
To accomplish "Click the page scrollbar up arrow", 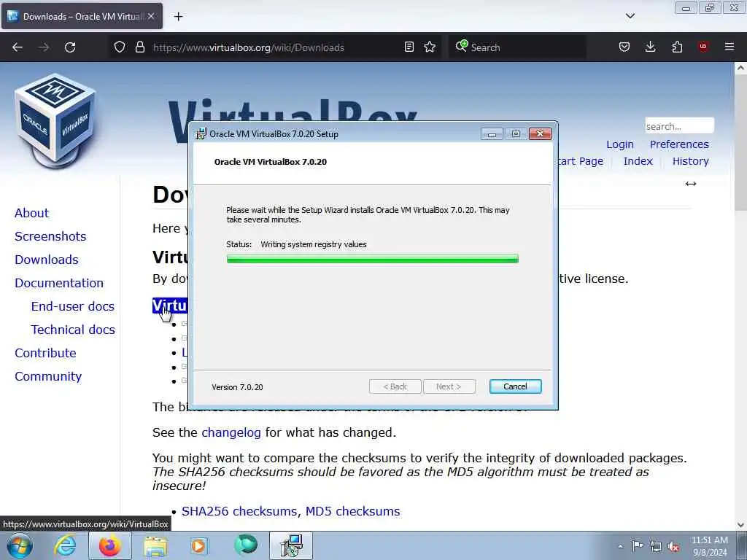I will (x=740, y=68).
